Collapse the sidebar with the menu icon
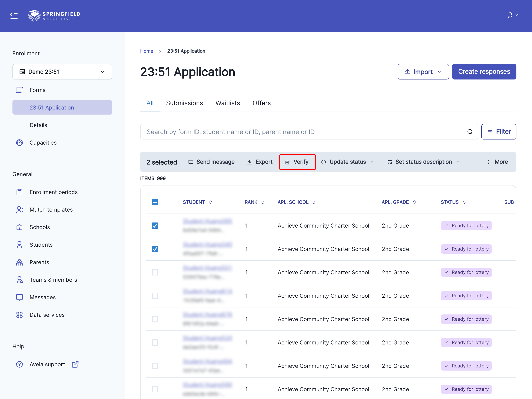The height and width of the screenshot is (399, 532). [x=14, y=16]
